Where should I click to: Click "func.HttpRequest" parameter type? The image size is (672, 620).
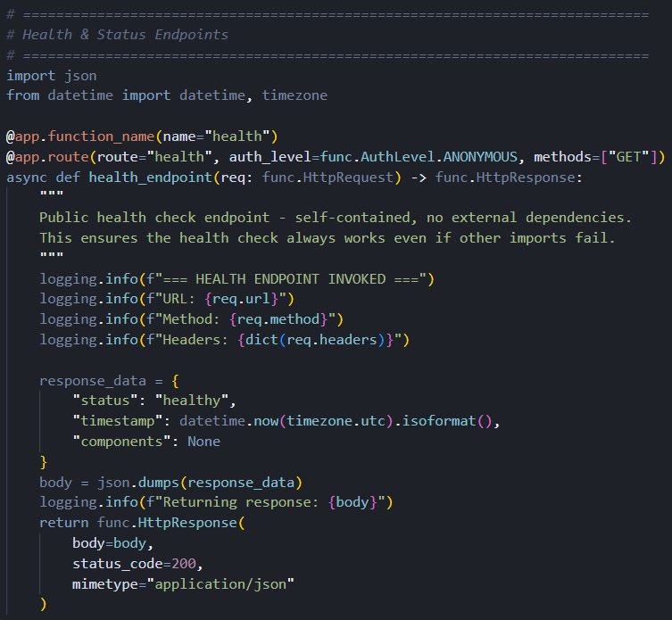tap(328, 178)
